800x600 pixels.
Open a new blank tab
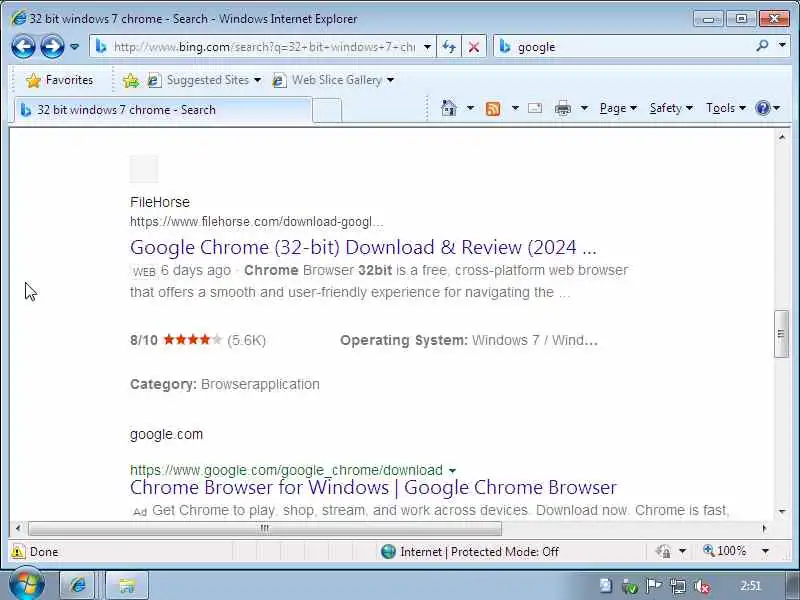click(x=327, y=110)
